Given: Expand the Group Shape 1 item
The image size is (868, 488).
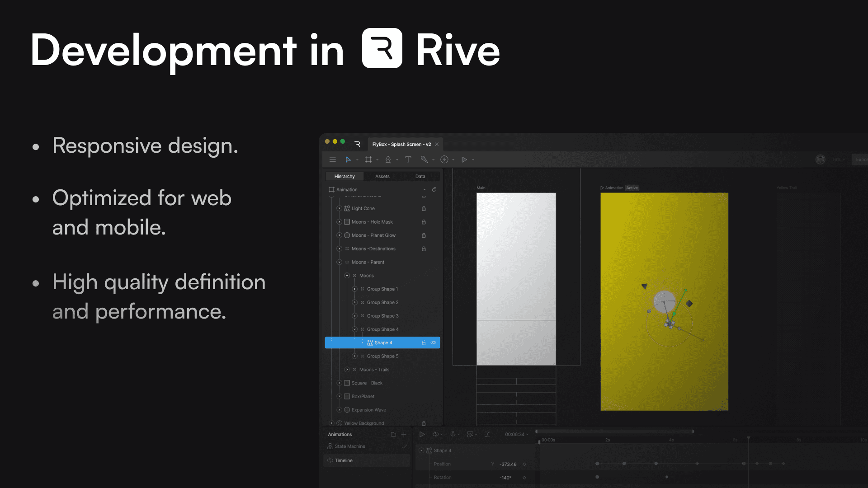Looking at the screenshot, I should 354,289.
